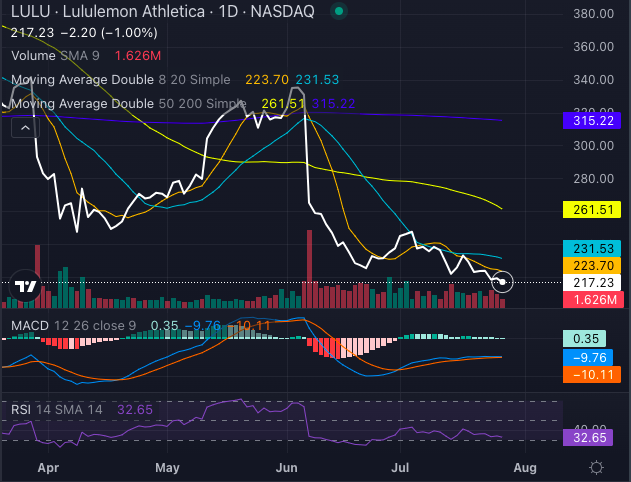Click the circled last price point marker
Screen dimensions: 631x482
point(502,282)
